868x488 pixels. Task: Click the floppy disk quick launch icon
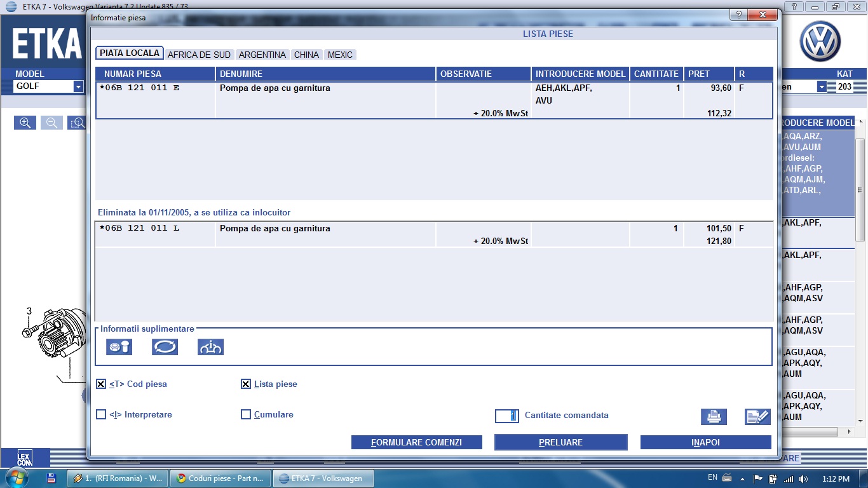[51, 478]
